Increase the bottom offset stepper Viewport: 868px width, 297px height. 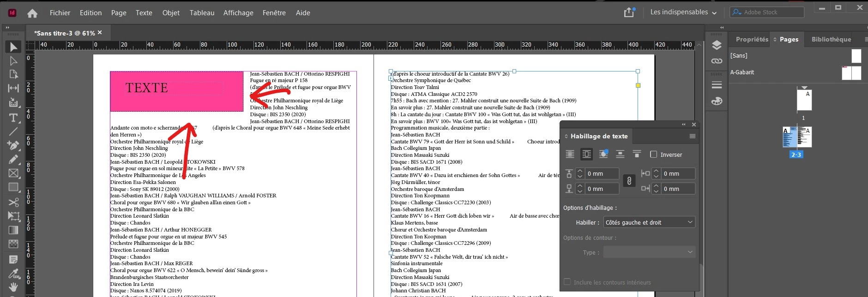tap(580, 186)
